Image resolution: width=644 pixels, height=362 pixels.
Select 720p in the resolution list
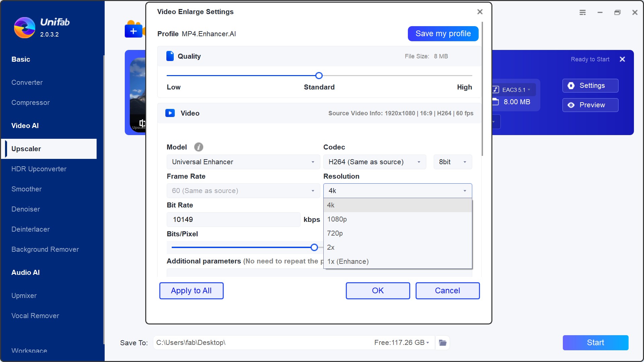point(398,233)
